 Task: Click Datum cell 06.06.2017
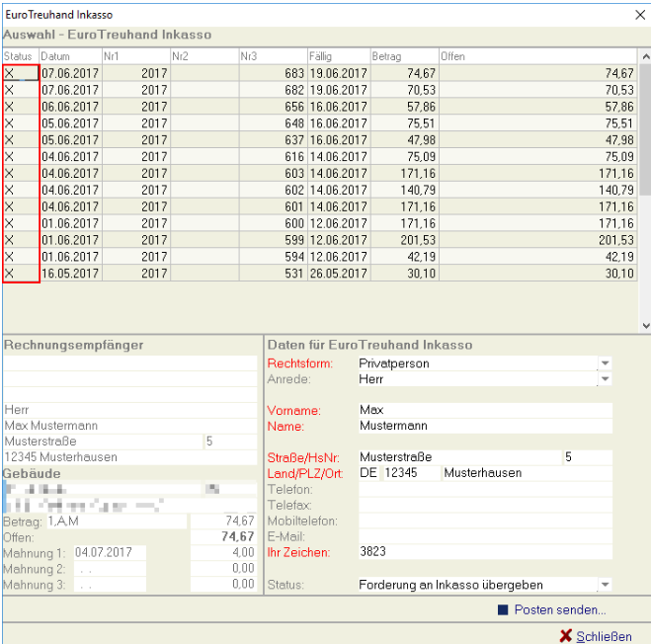pyautogui.click(x=70, y=107)
